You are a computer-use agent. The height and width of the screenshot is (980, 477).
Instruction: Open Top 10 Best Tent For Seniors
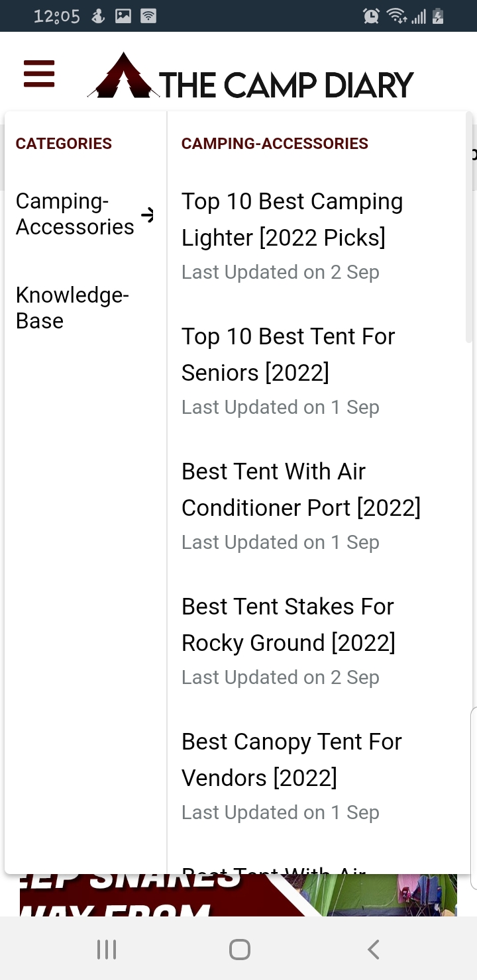coord(288,354)
